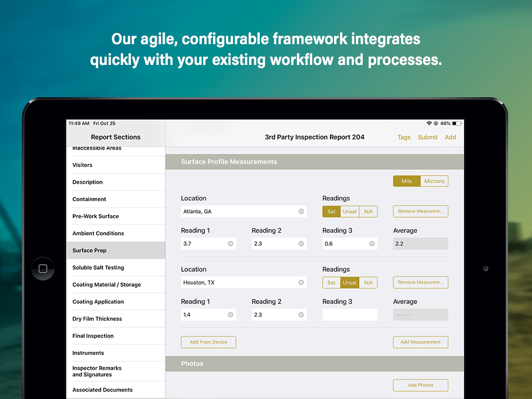Open Pre-Work Surface section
This screenshot has width=532, height=399.
(x=116, y=216)
